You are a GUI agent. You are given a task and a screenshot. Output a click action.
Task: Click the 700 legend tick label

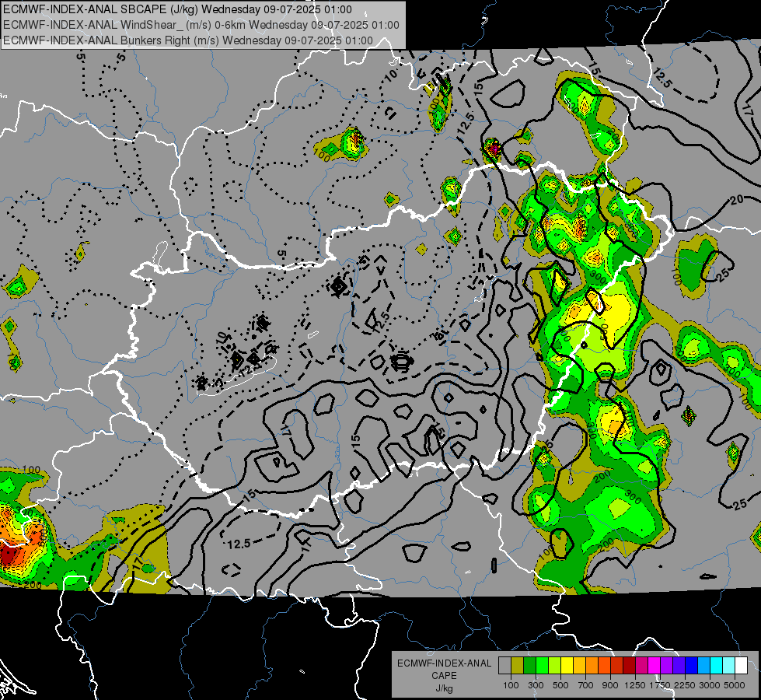[x=586, y=685]
